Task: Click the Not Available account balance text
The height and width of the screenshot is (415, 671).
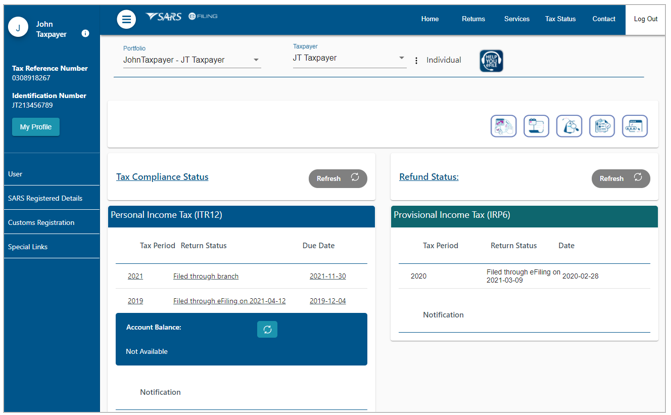Action: 147,352
